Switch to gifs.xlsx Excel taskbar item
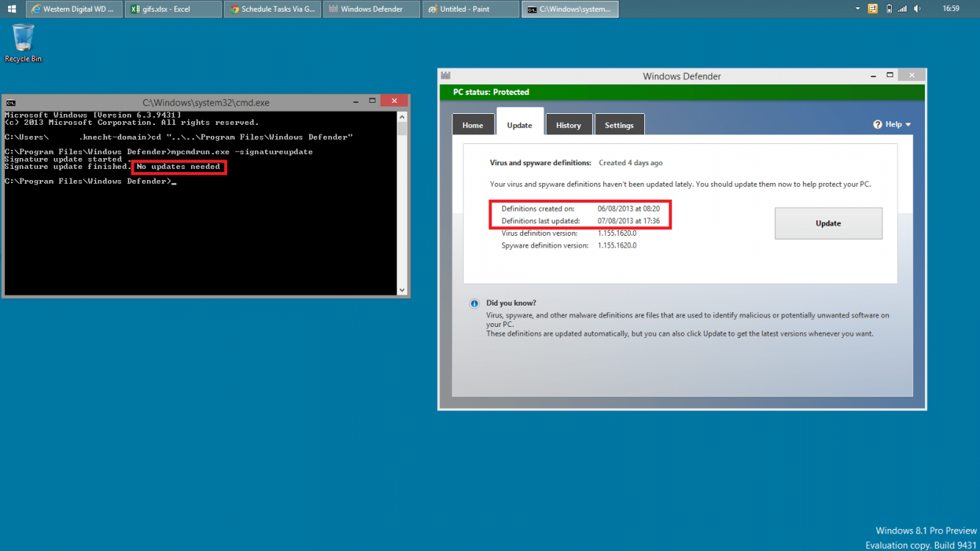This screenshot has width=980, height=551. [x=173, y=9]
